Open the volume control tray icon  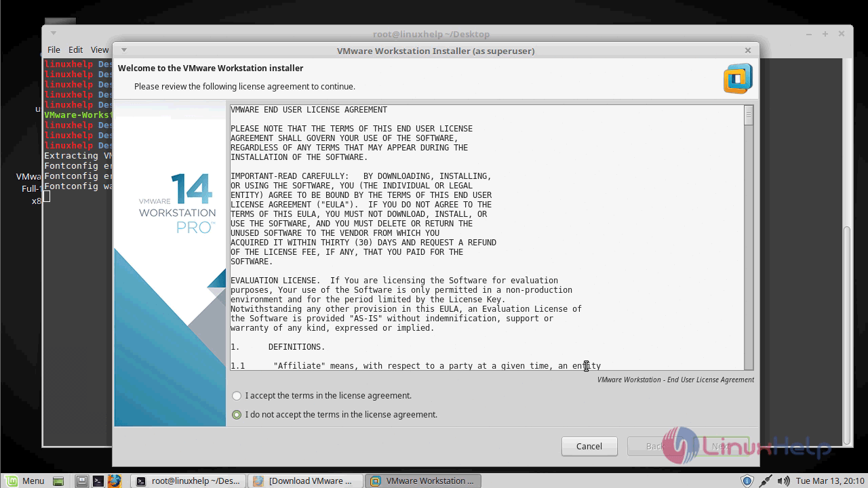[x=784, y=481]
